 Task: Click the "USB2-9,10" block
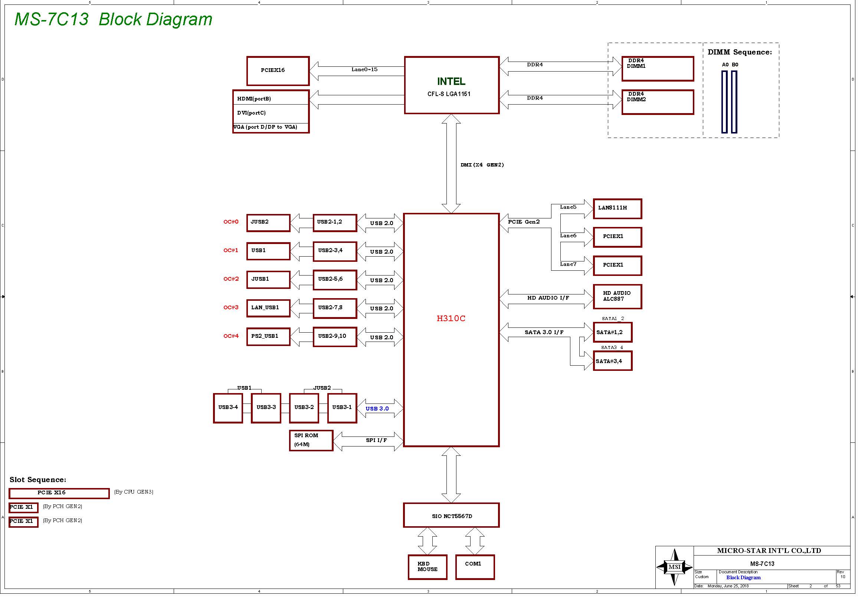coord(335,337)
